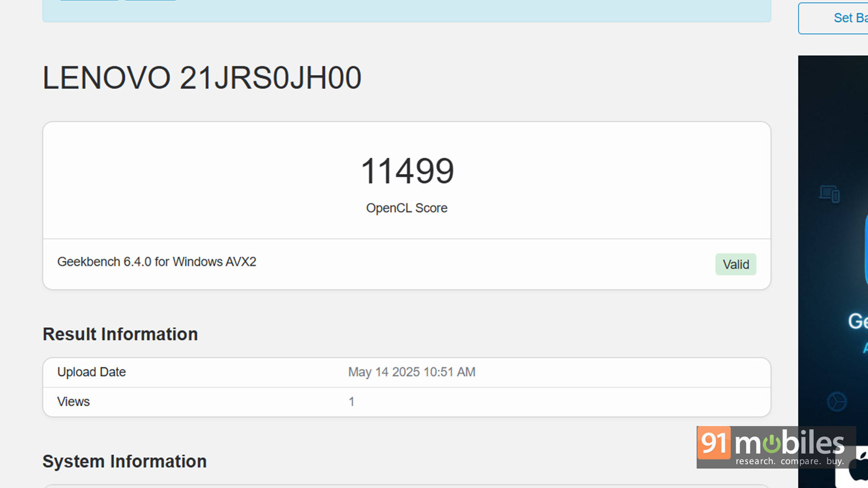
Task: Select the 11499 score value
Action: (x=407, y=171)
